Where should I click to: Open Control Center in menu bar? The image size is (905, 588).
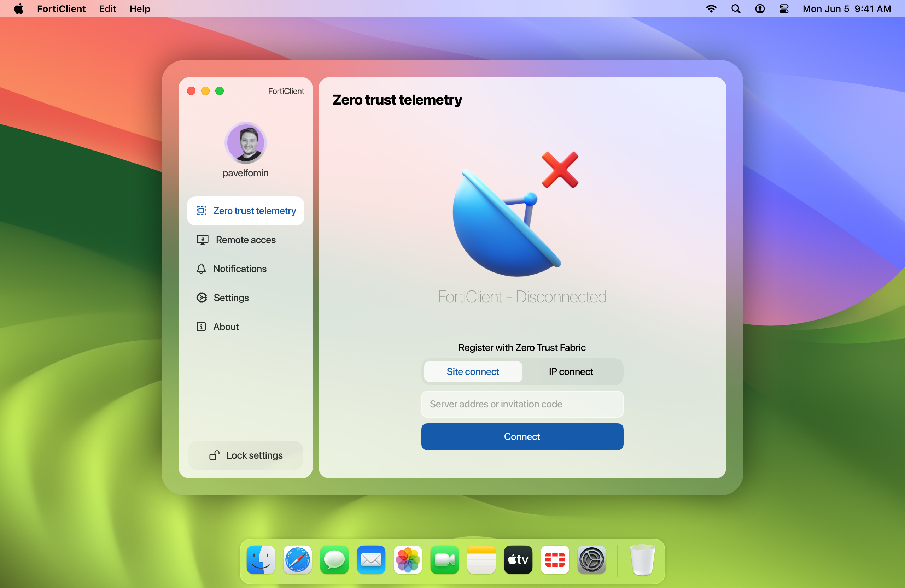pos(784,8)
